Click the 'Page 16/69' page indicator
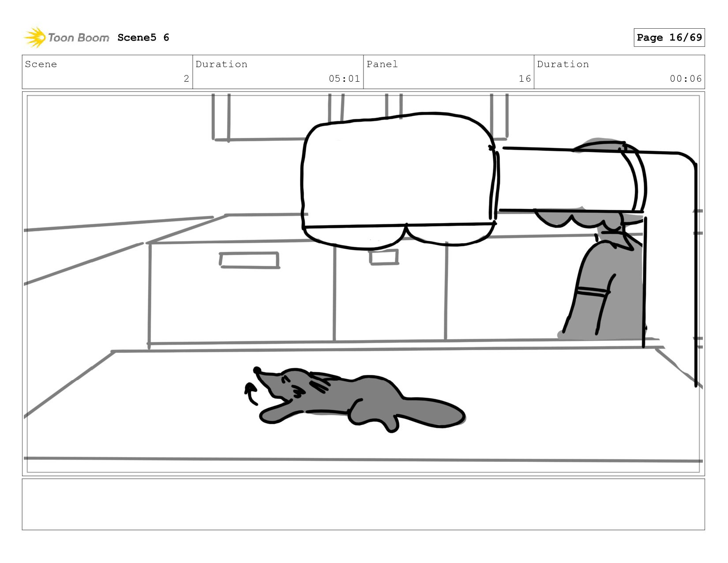Image resolution: width=728 pixels, height=563 pixels. coord(669,38)
